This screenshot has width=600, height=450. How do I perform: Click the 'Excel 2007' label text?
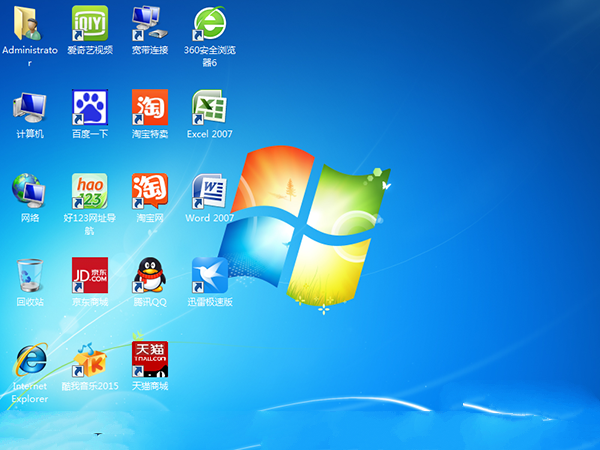pyautogui.click(x=209, y=134)
